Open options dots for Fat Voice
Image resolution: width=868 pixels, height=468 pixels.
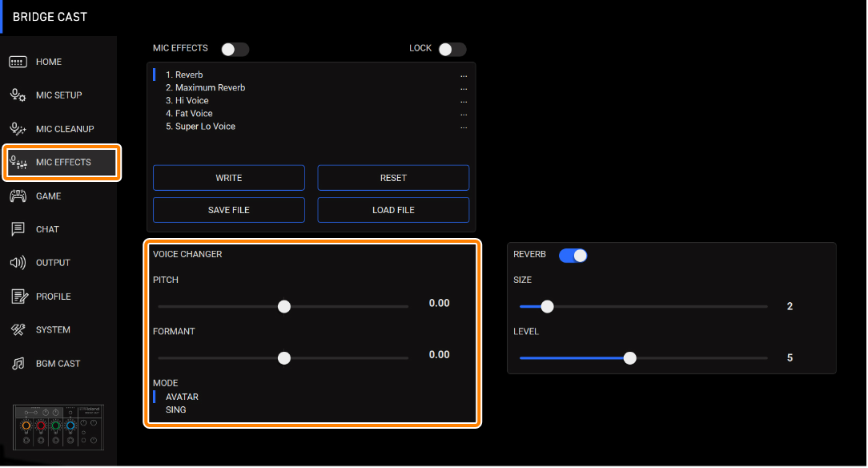[x=464, y=115]
